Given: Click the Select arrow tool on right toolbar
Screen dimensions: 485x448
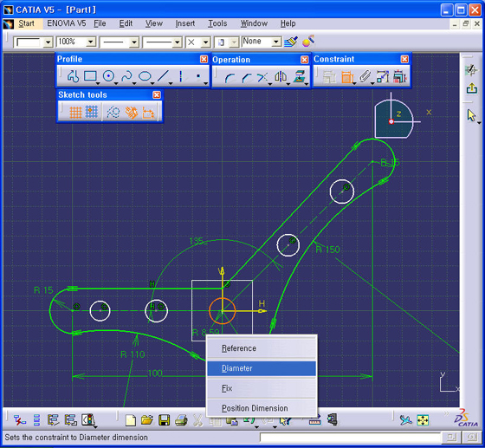Looking at the screenshot, I should point(471,115).
